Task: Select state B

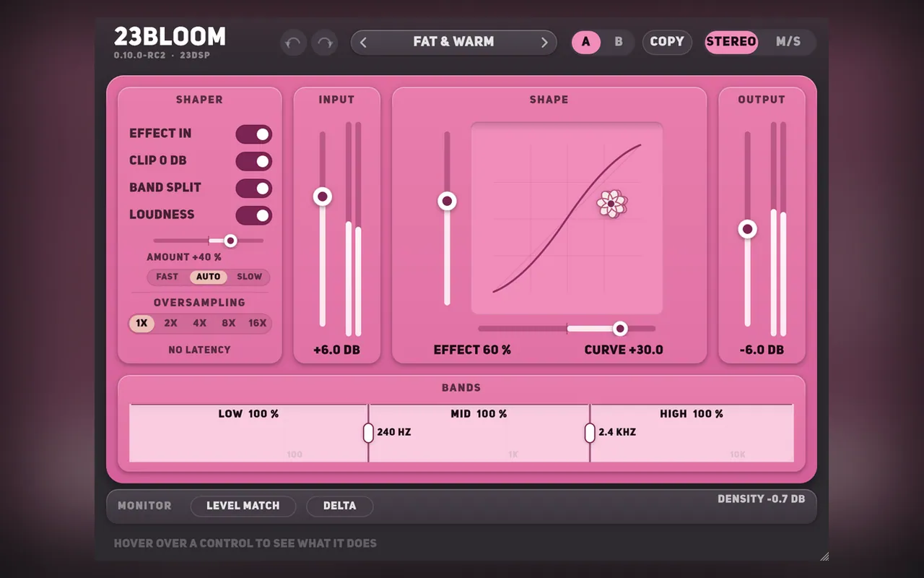Action: (x=619, y=42)
